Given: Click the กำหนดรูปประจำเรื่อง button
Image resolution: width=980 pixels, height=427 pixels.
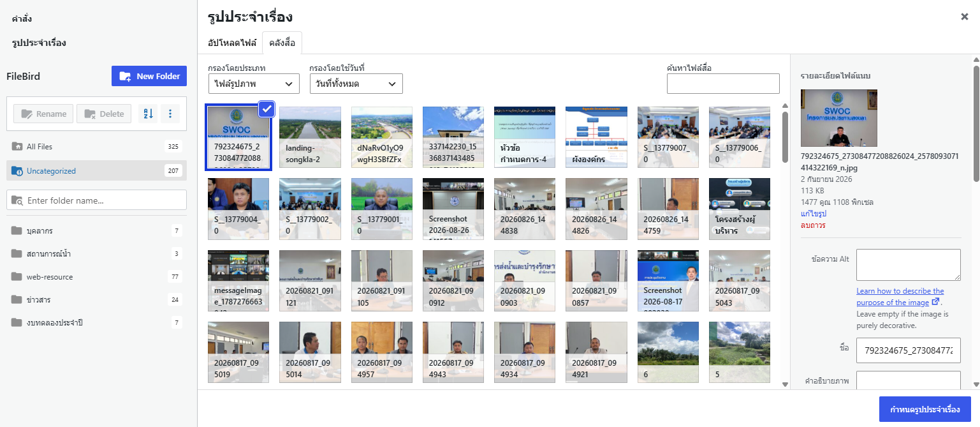Looking at the screenshot, I should pos(925,409).
